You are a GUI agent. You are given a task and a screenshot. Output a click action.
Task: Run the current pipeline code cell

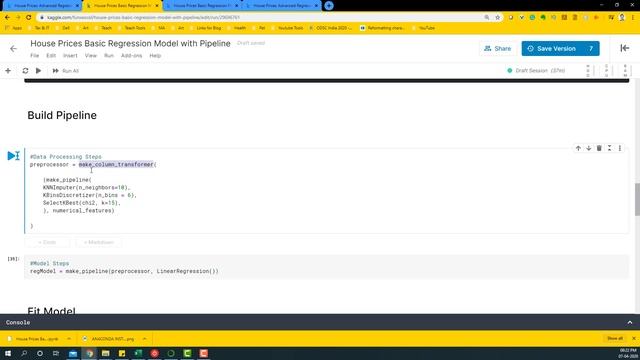click(13, 156)
